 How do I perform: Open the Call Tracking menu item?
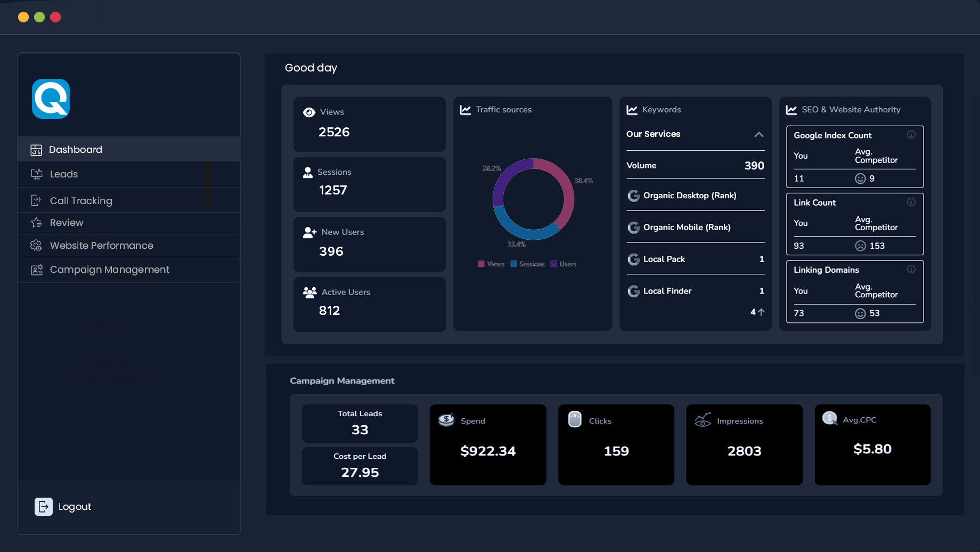point(129,200)
